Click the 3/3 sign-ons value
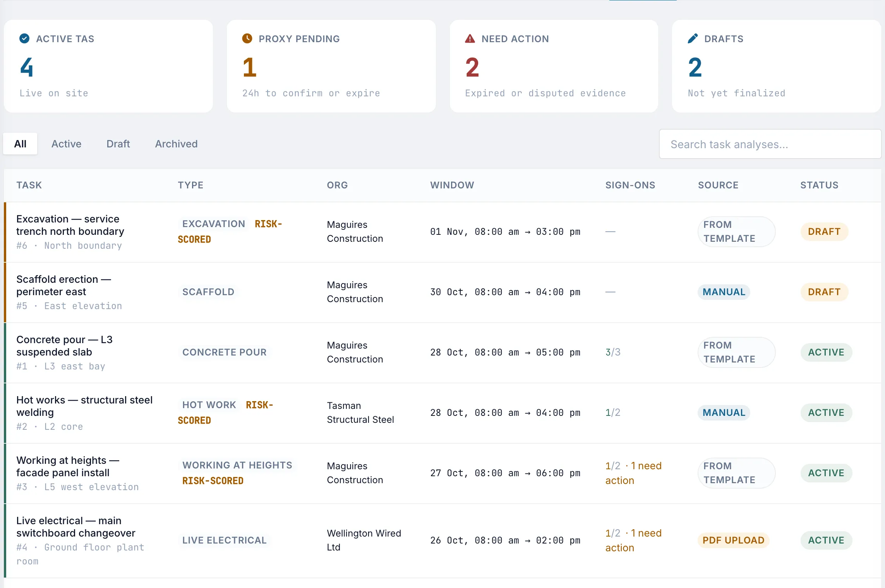 613,352
